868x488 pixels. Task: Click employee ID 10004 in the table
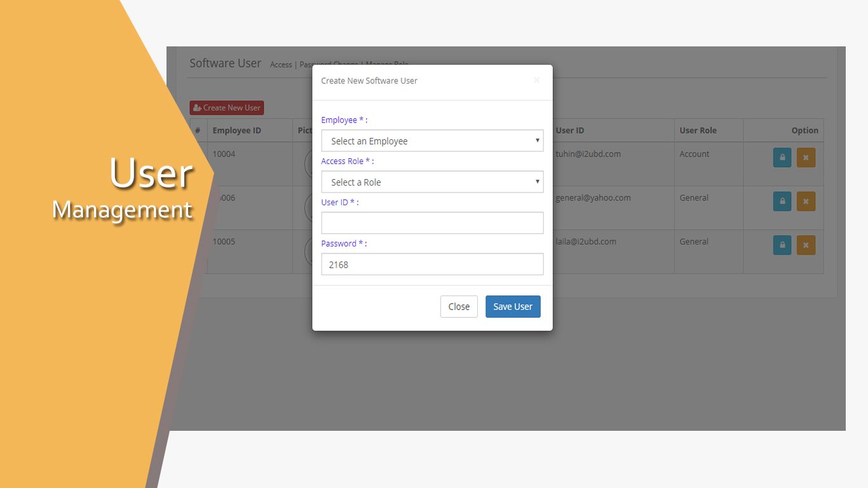224,154
